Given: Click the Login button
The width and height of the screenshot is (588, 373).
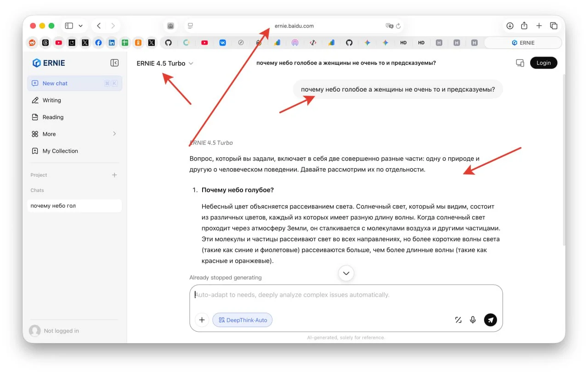Looking at the screenshot, I should pyautogui.click(x=543, y=63).
